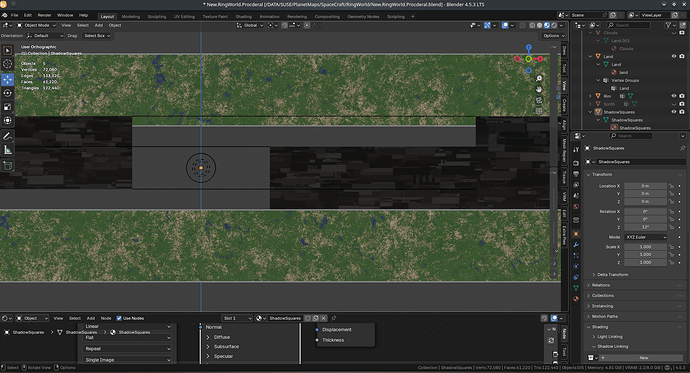Toggle lock on Rotation Z
Image resolution: width=690 pixels, height=373 pixels.
point(671,227)
